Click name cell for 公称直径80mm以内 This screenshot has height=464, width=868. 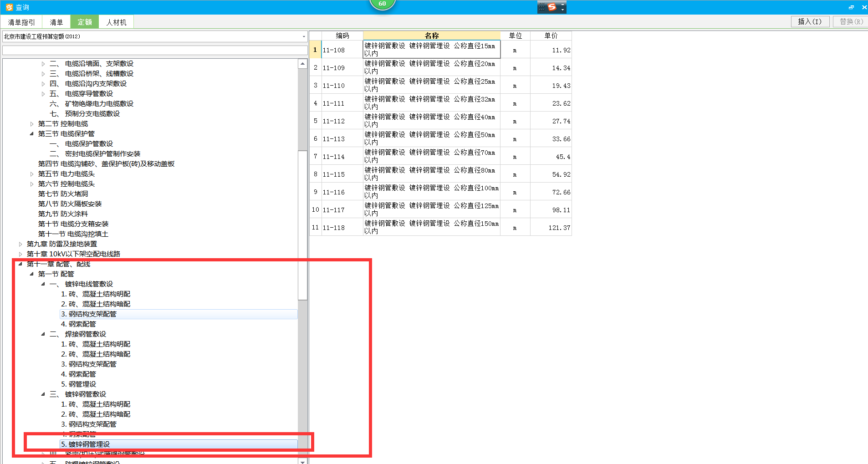tap(432, 174)
